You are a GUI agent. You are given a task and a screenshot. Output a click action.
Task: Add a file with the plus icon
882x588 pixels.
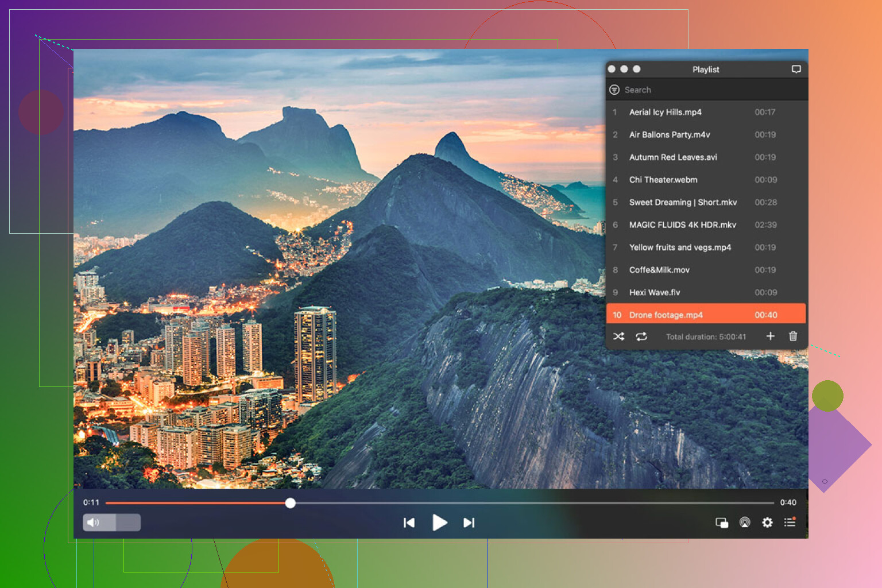pyautogui.click(x=771, y=336)
